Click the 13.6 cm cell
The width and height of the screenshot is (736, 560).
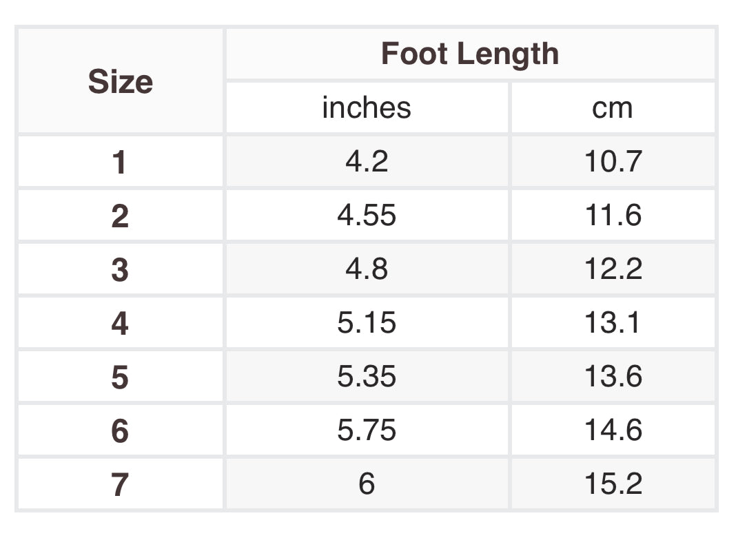click(x=613, y=377)
